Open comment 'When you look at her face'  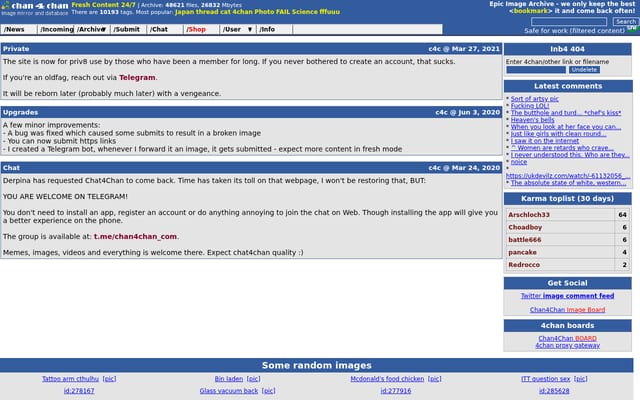pos(566,127)
